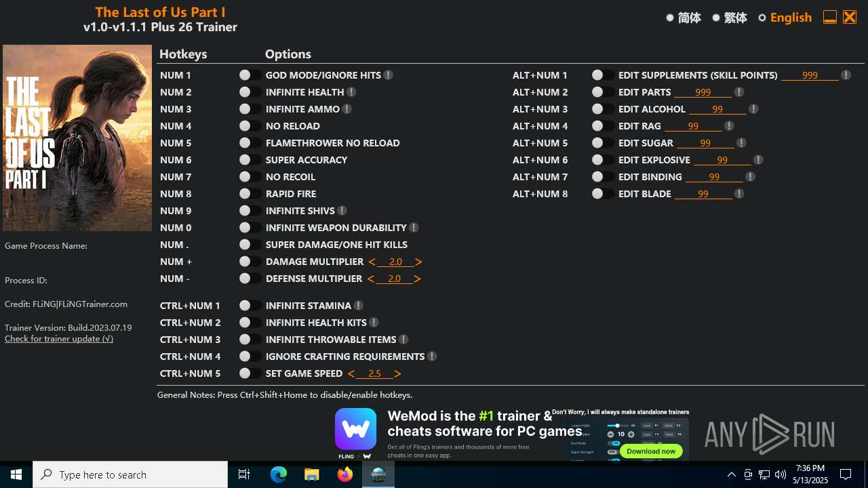Toggle the Edit Supplements switch

603,75
